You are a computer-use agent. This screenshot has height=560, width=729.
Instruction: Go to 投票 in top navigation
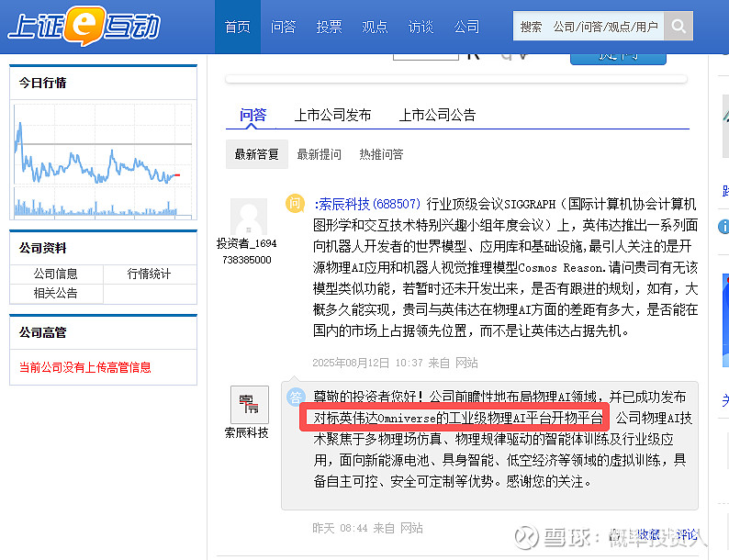click(329, 27)
